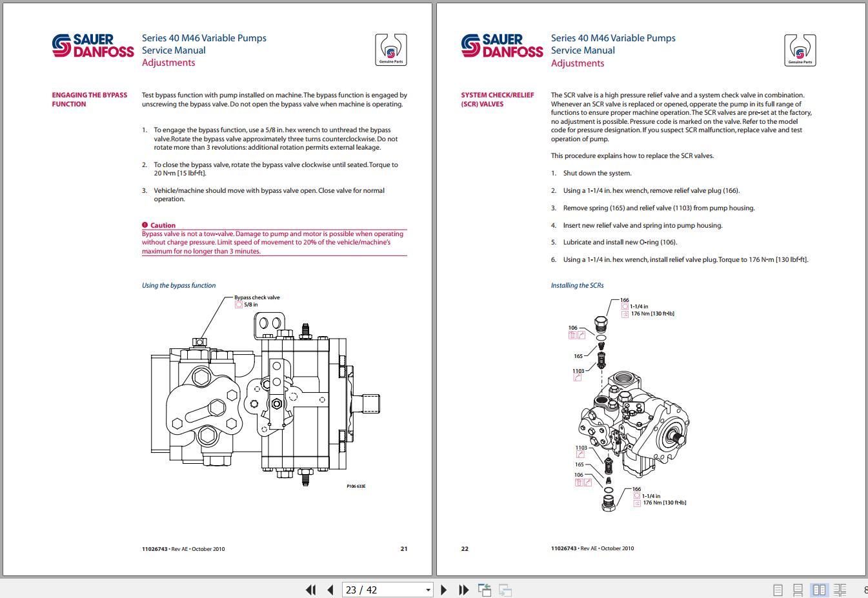The height and width of the screenshot is (598, 868).
Task: Click the Sauer Danfoss logo on page 21
Action: [x=93, y=46]
